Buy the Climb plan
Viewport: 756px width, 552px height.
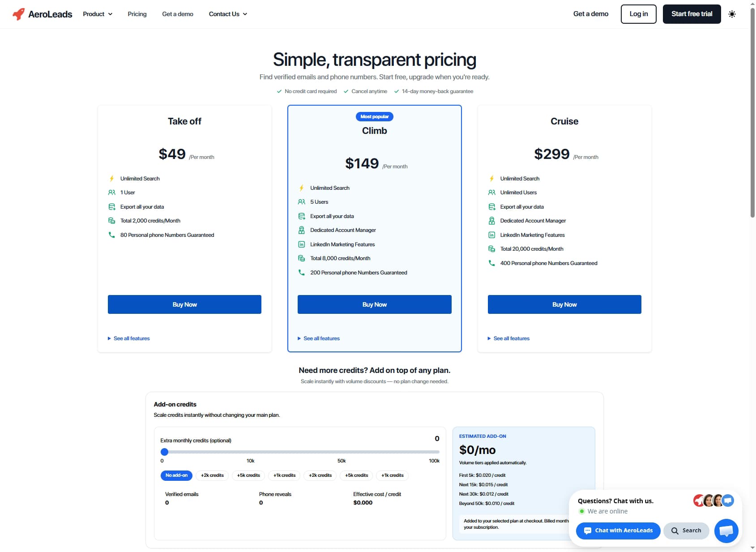pos(375,304)
